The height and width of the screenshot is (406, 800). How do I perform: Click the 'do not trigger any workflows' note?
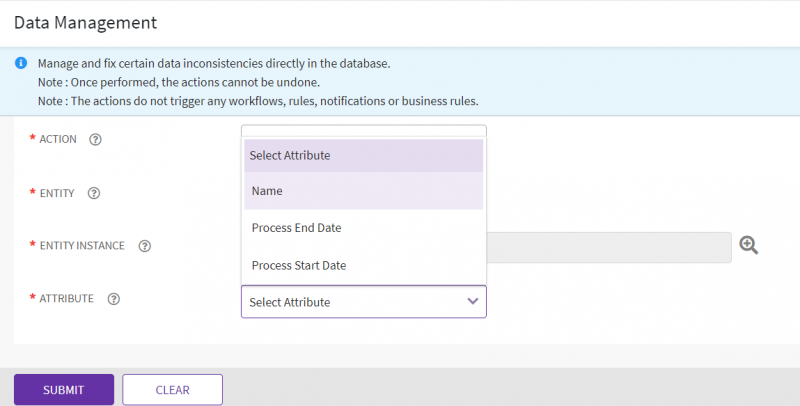pos(258,101)
